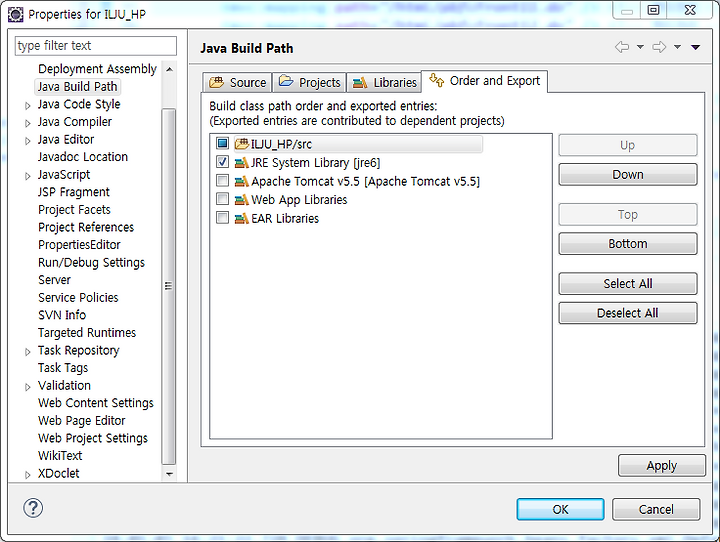The image size is (720, 542).
Task: Click the forward navigation arrow icon
Action: pos(659,47)
